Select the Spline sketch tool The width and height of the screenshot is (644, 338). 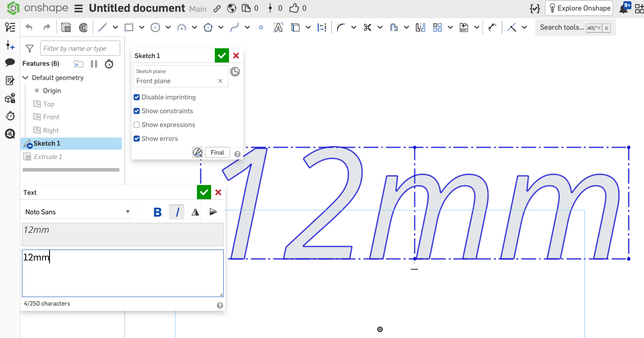coord(234,27)
